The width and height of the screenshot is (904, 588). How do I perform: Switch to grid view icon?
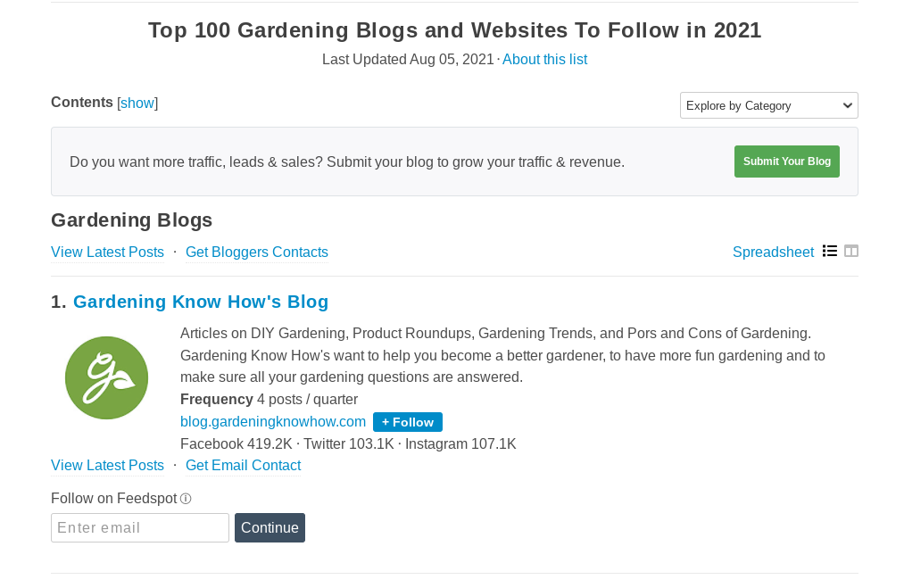coord(851,252)
